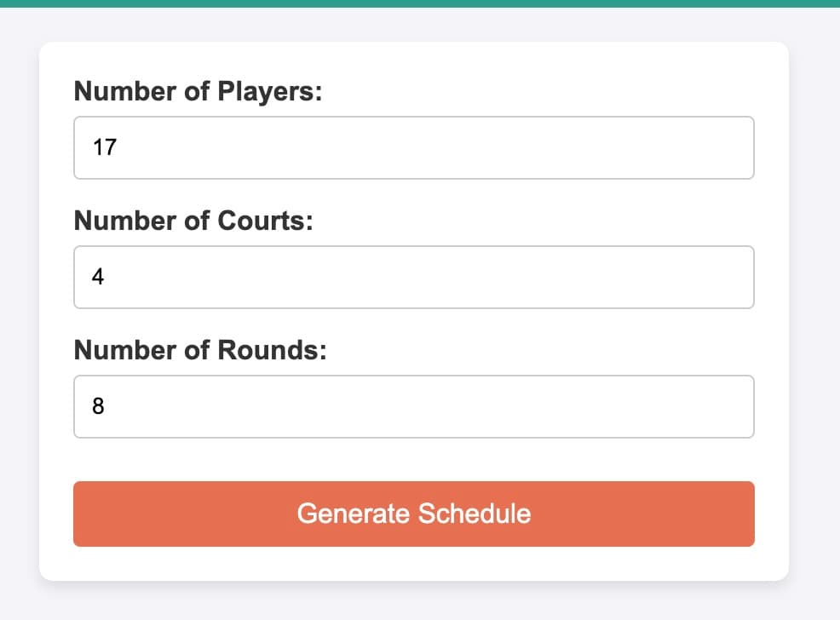Click the teal bar at the top
This screenshot has height=620, width=840.
coord(420,5)
